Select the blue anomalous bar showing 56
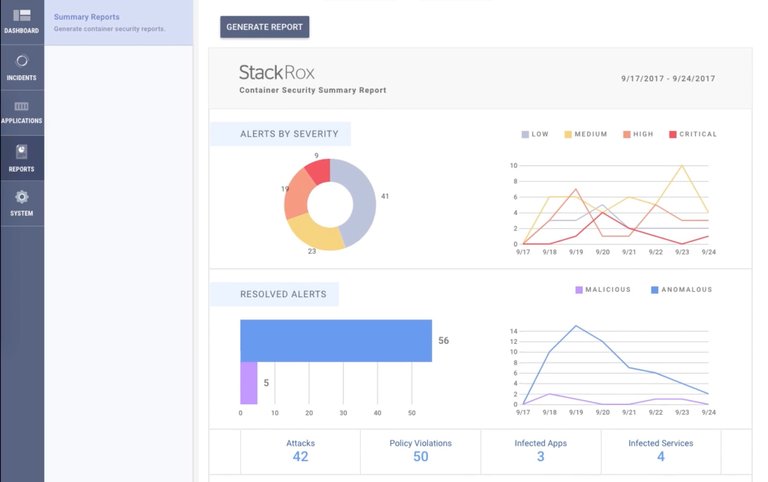The image size is (768, 482). click(x=336, y=341)
